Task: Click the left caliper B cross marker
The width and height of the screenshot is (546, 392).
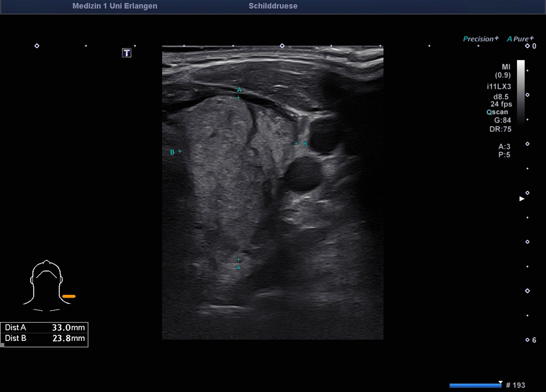Action: [x=180, y=151]
